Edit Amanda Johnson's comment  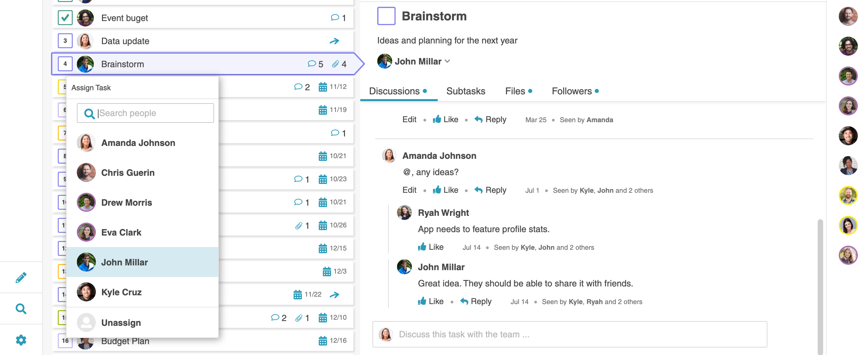409,190
